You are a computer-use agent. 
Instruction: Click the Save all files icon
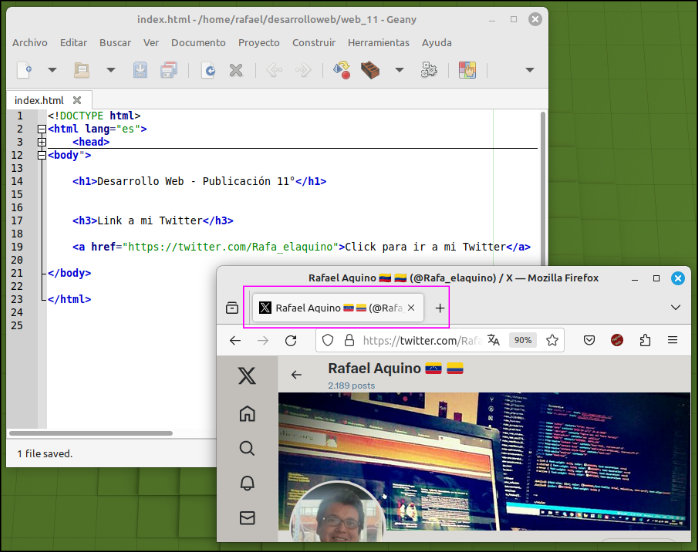click(x=169, y=70)
